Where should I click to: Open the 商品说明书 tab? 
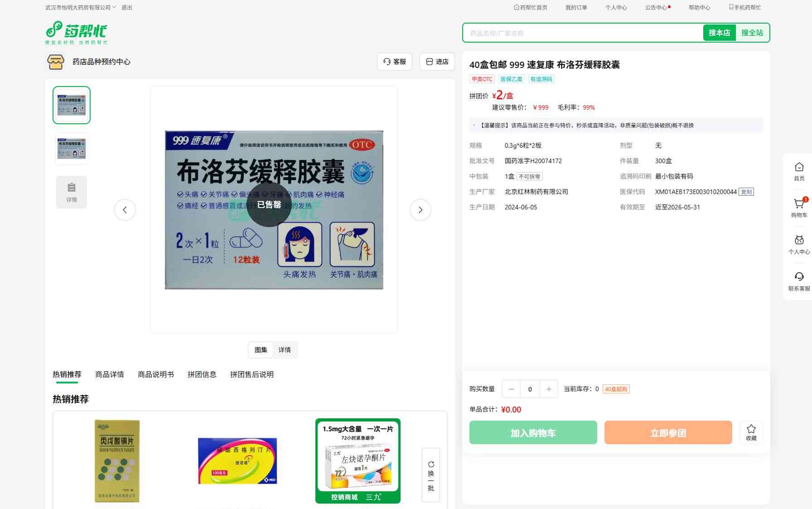pyautogui.click(x=155, y=374)
